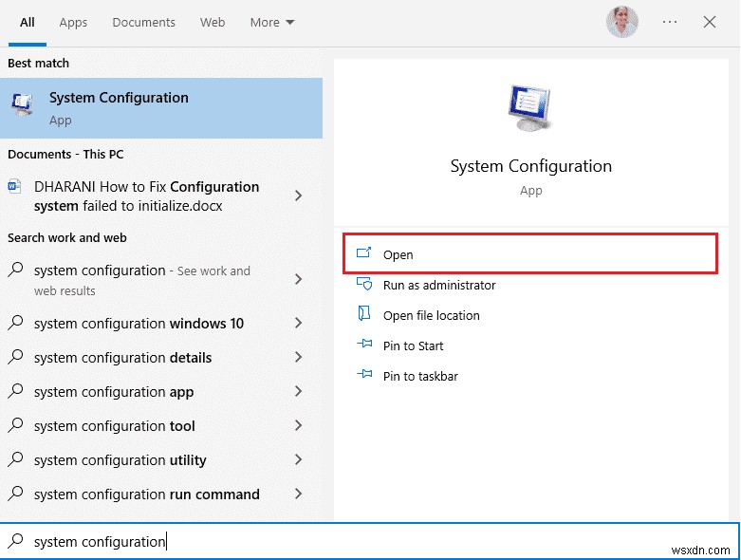Click the Open file location folder icon

pyautogui.click(x=363, y=315)
